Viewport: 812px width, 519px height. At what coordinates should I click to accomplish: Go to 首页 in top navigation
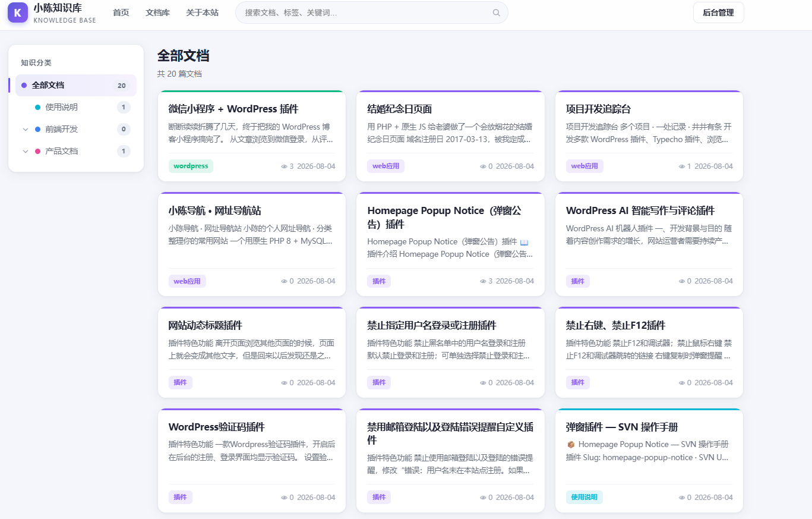coord(121,12)
